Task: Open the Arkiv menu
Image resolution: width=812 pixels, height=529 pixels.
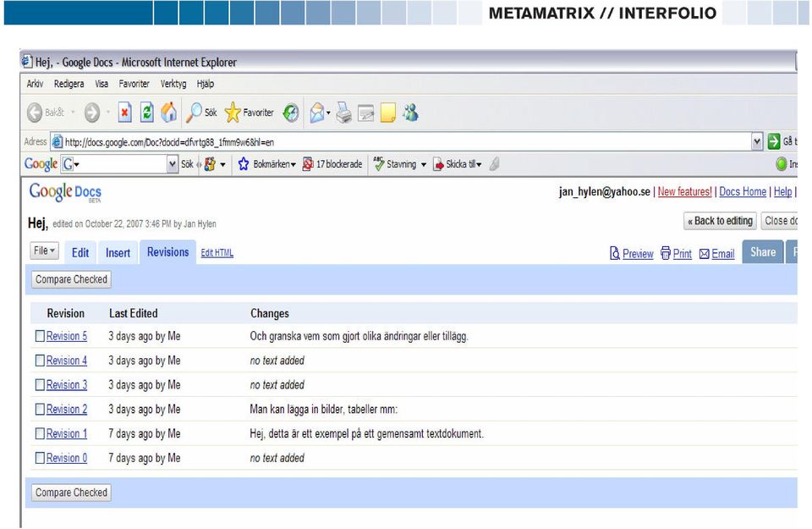Action: coord(35,84)
